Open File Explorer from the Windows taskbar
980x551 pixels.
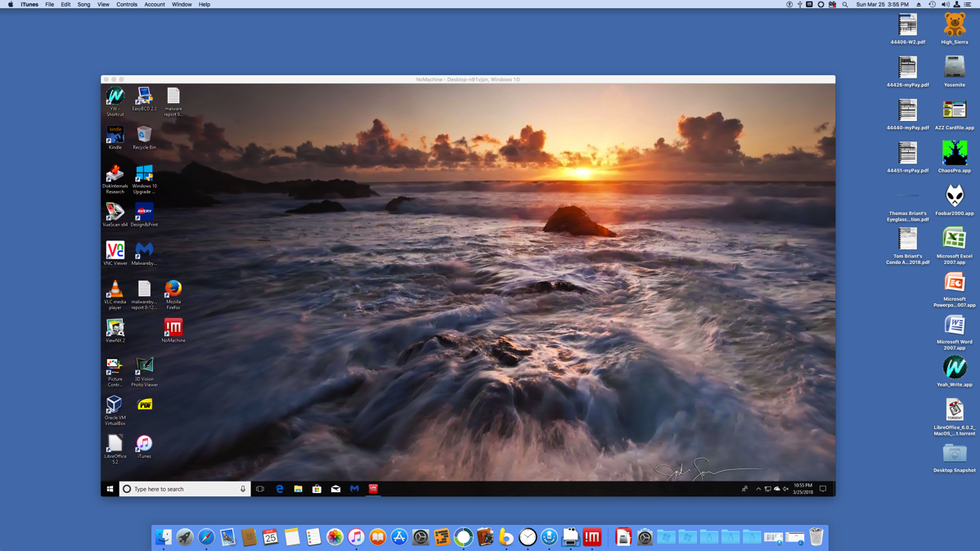point(299,489)
